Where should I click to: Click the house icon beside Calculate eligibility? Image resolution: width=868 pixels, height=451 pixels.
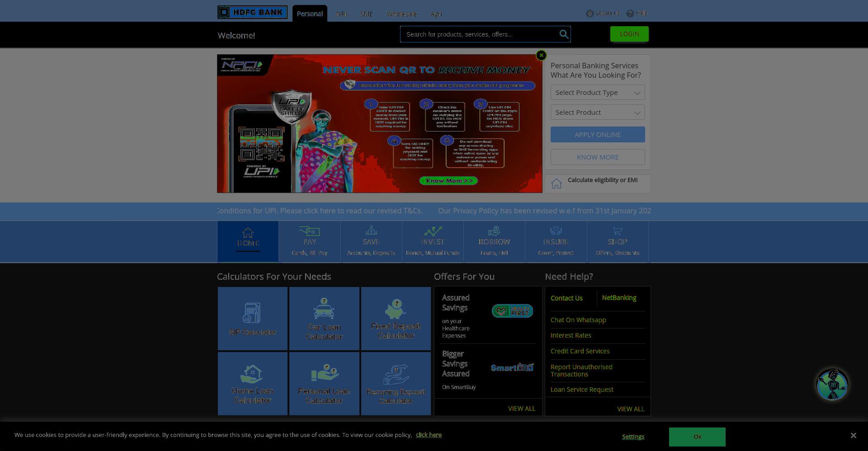557,183
